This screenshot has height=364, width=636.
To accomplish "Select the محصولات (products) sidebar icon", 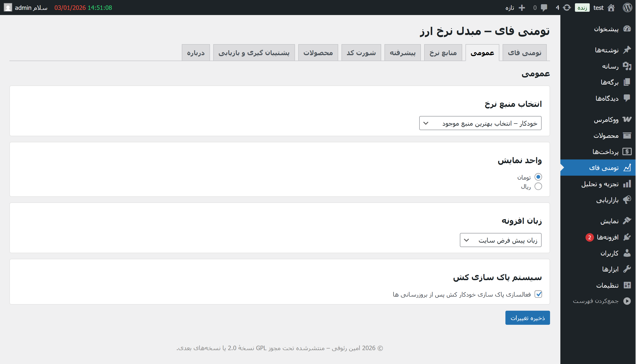I will tap(628, 135).
